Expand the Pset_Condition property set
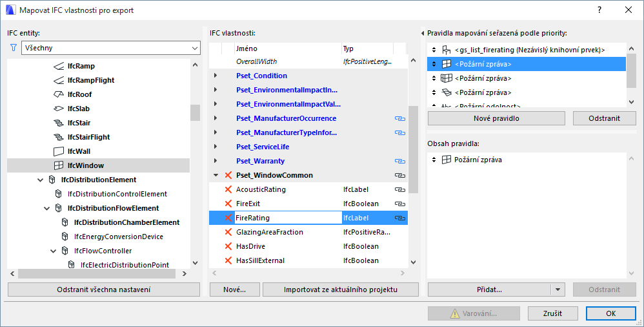644x327 pixels. tap(216, 76)
